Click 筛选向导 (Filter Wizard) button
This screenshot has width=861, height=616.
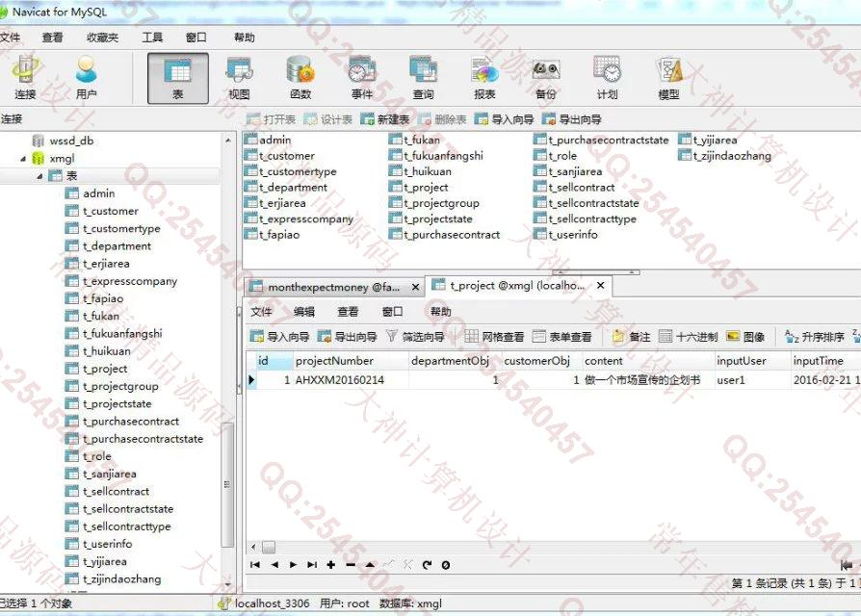coord(415,336)
